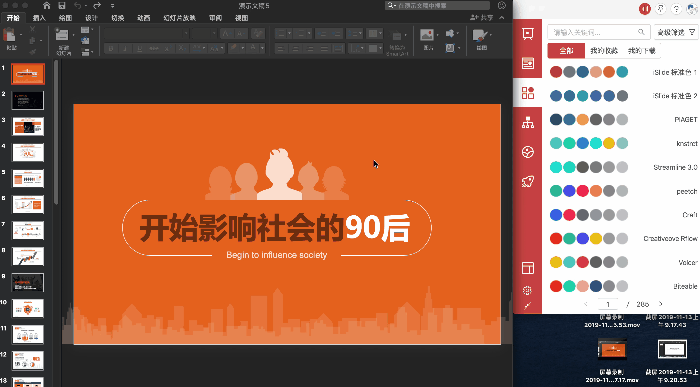Toggle italic formatting

click(x=125, y=48)
